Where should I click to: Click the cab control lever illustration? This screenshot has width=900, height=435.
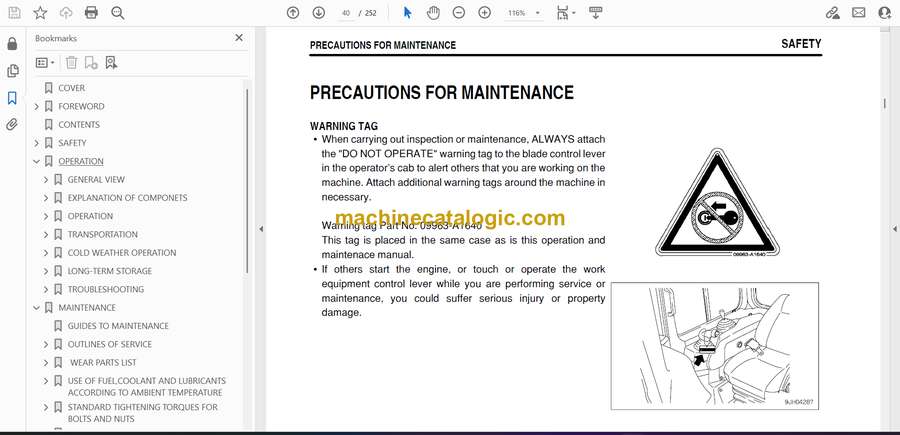coord(715,346)
